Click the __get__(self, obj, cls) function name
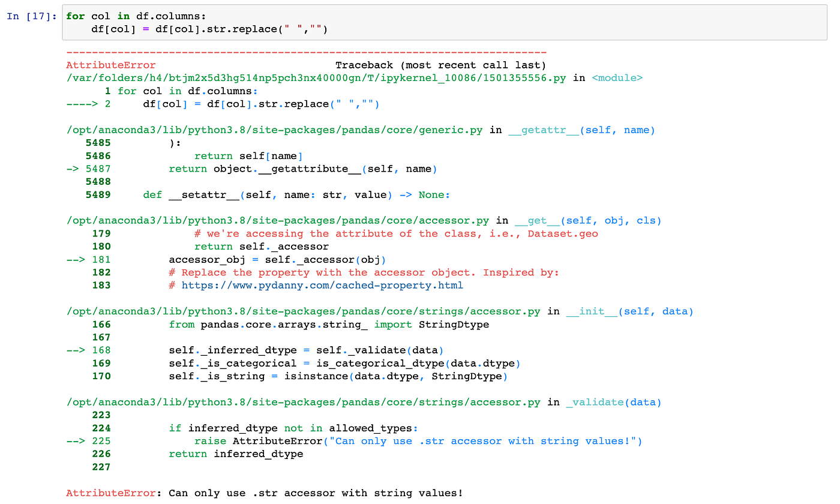 pyautogui.click(x=588, y=221)
